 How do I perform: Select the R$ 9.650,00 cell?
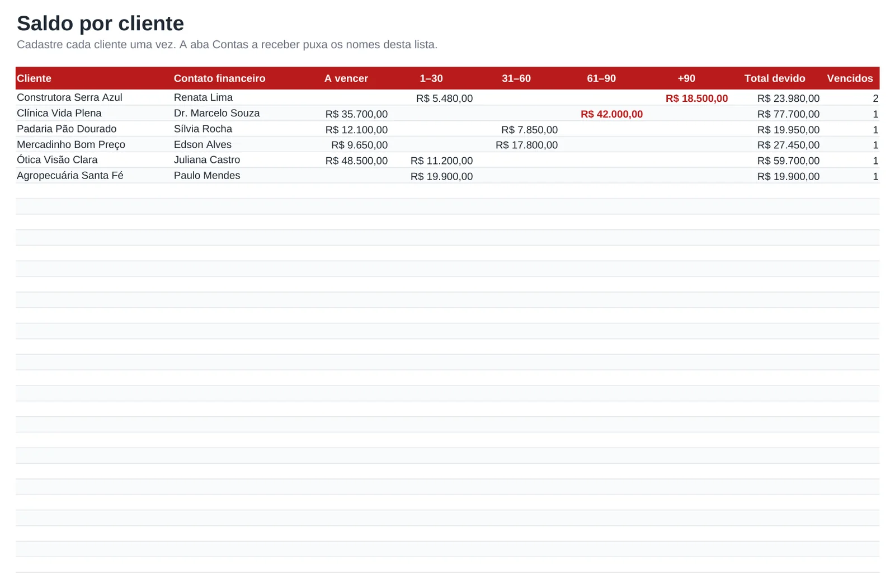(359, 145)
